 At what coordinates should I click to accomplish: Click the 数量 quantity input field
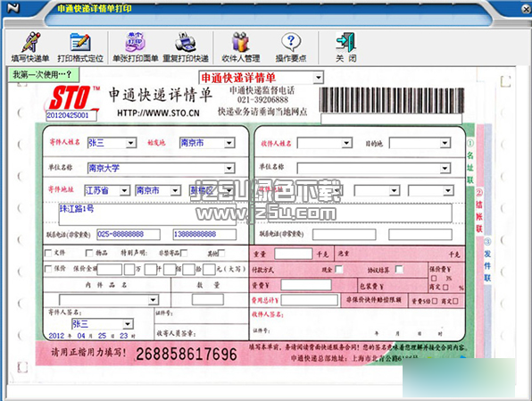208,299
